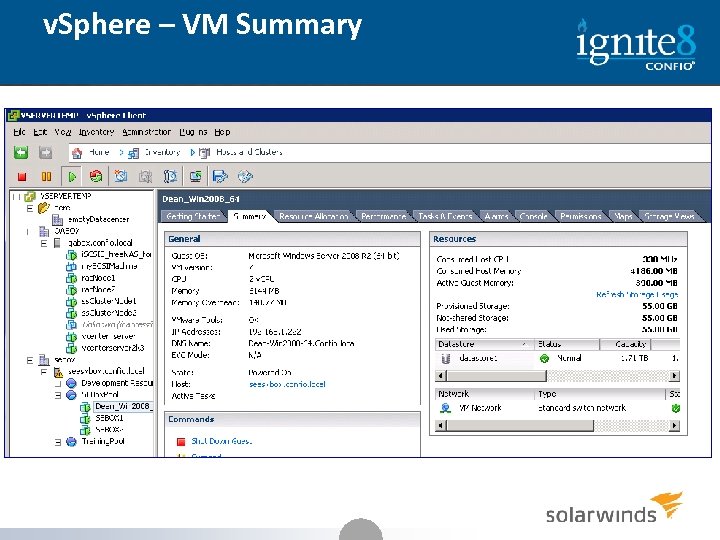Click the green Power On toolbar icon

(72, 176)
